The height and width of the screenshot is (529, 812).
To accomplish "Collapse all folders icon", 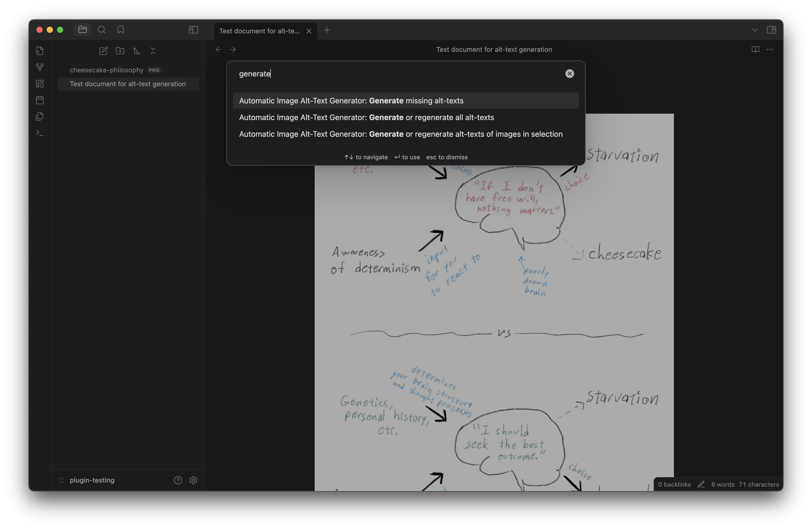I will [153, 51].
